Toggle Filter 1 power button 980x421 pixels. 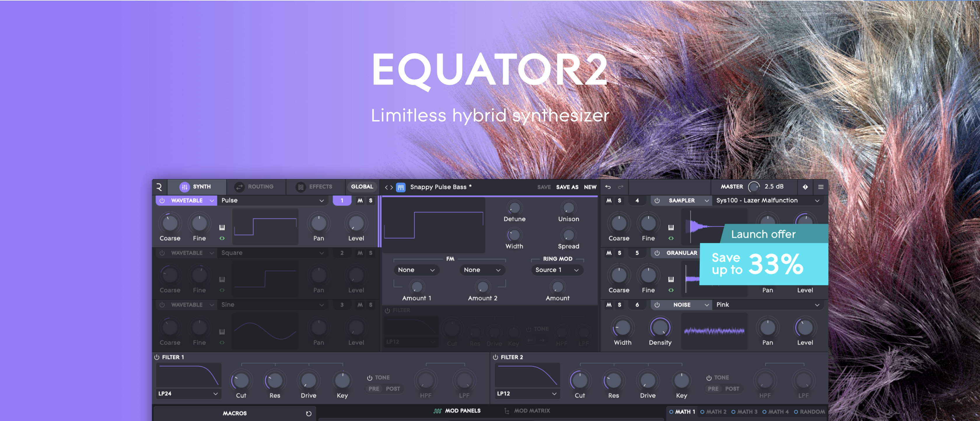coord(157,357)
